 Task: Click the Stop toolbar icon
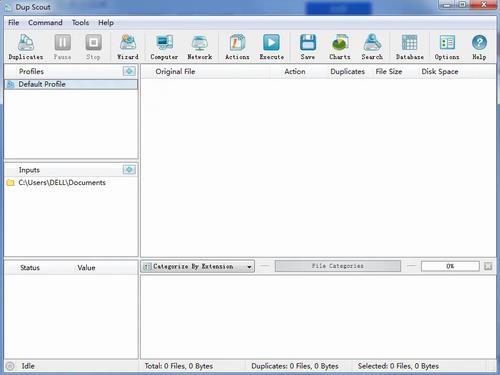tap(93, 47)
